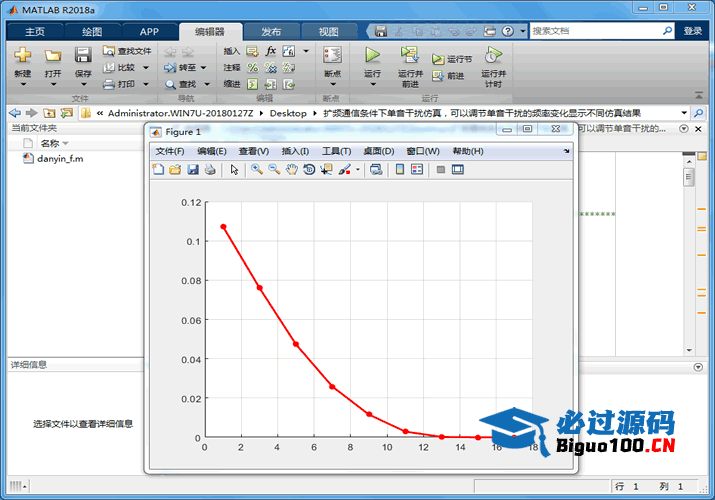Click the editor vertical scrollbar thumb

(x=689, y=177)
